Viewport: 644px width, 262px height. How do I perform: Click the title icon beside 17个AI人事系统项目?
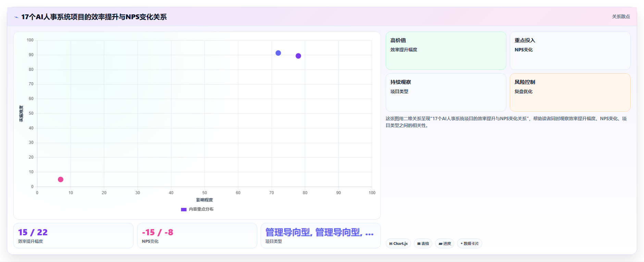click(x=16, y=17)
